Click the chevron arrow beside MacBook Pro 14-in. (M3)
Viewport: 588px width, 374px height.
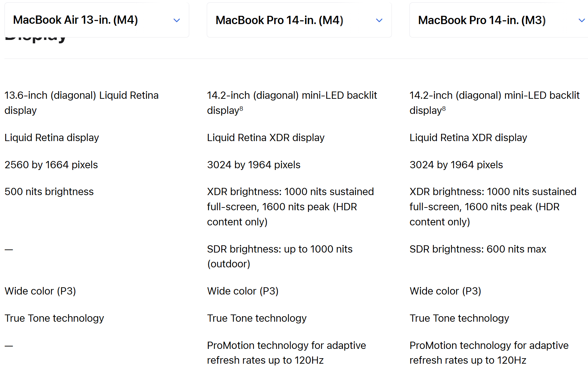click(x=581, y=20)
